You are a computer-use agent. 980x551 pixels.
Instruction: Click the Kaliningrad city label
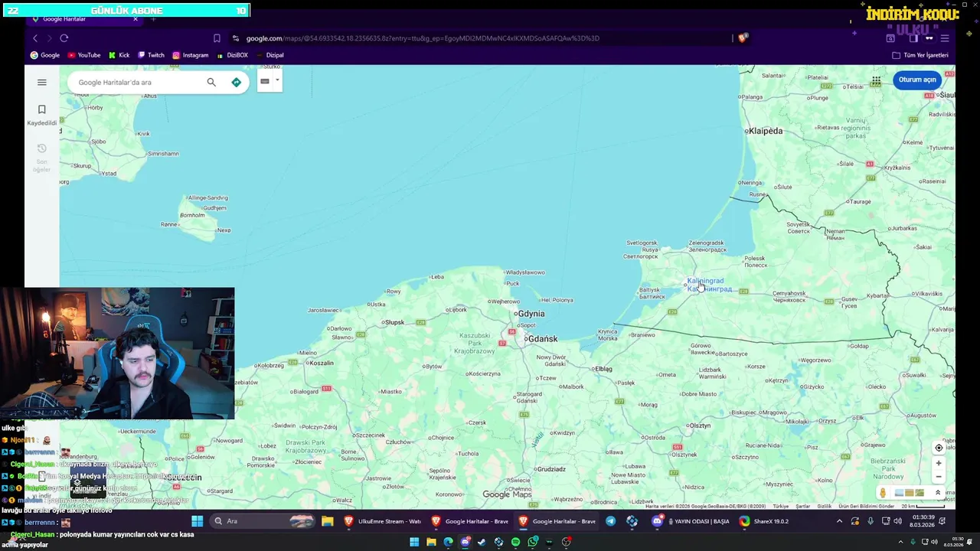click(709, 285)
